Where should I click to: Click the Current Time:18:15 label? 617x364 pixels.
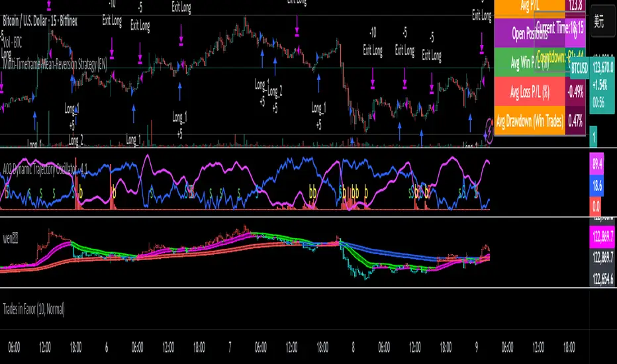click(559, 28)
